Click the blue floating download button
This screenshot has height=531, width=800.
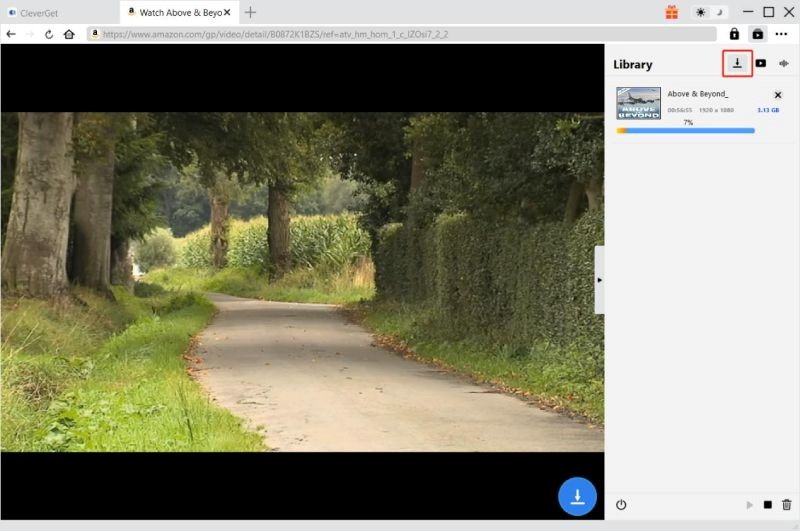[x=577, y=496]
